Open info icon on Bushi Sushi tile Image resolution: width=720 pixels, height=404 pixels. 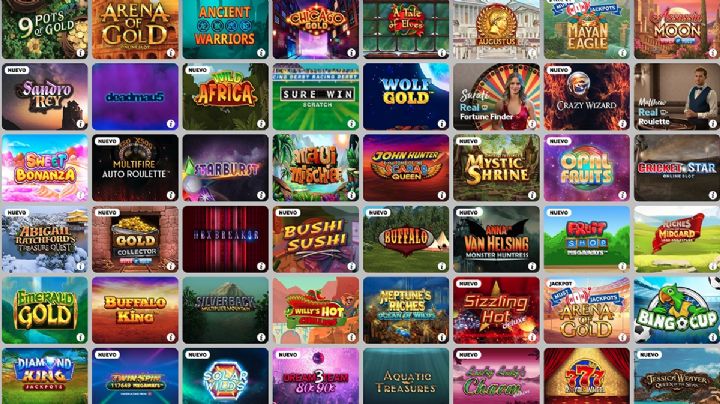point(351,266)
